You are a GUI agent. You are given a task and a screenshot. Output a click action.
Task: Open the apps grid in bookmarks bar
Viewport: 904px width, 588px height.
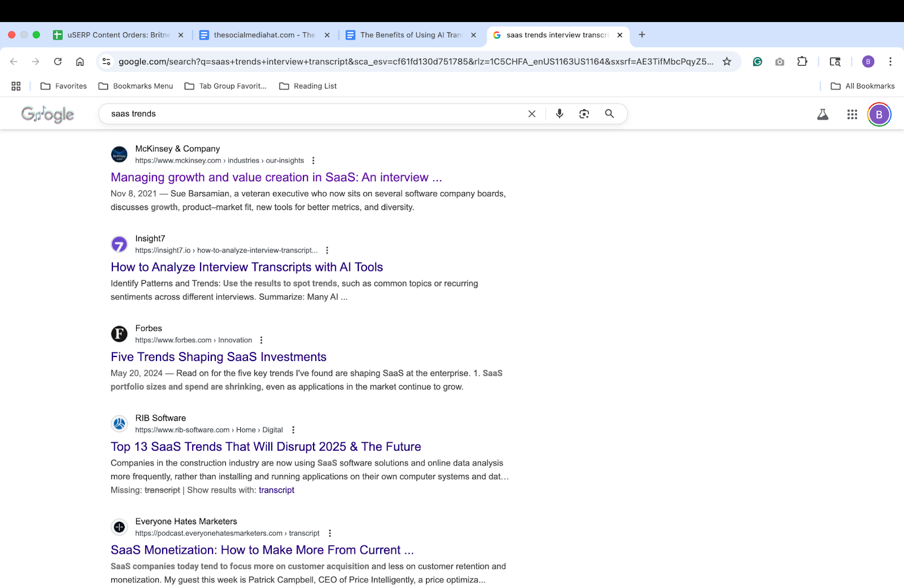click(x=16, y=86)
